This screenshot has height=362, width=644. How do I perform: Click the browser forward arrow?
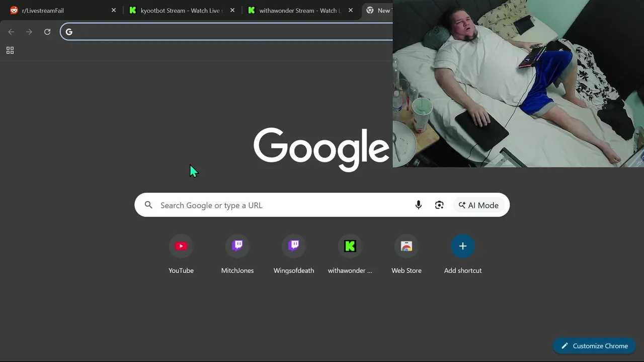click(x=29, y=32)
